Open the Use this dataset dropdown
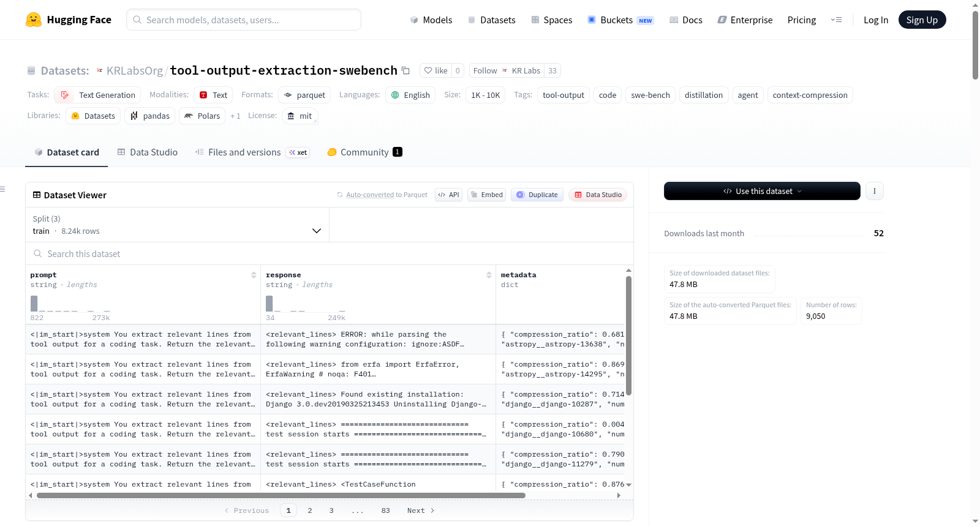 [x=762, y=191]
